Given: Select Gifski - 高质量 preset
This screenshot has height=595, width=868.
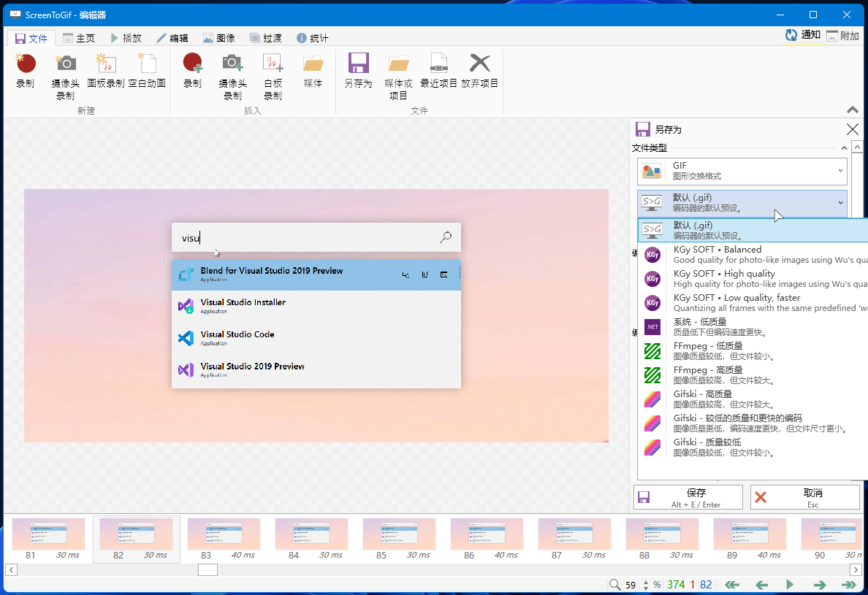Looking at the screenshot, I should pyautogui.click(x=753, y=399).
